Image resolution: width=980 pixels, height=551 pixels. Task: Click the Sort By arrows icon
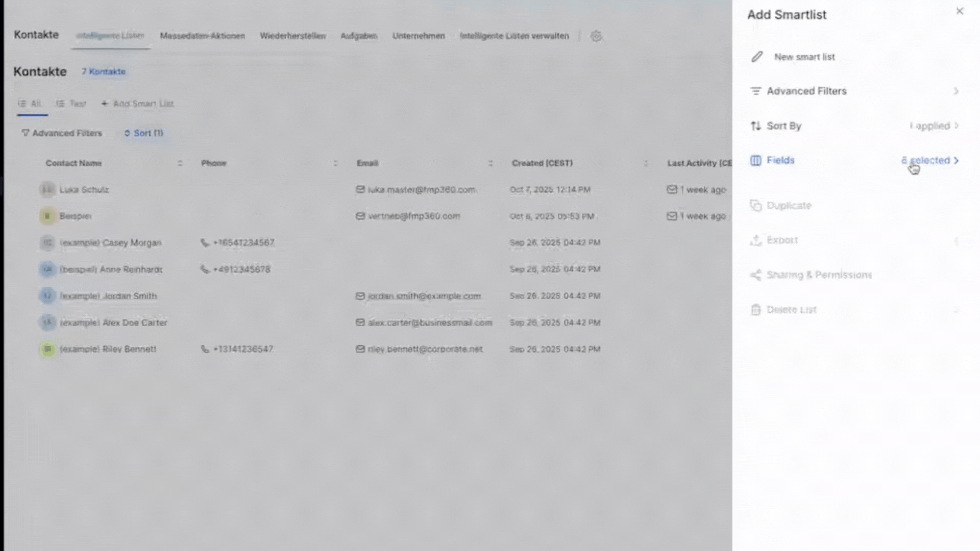click(x=755, y=126)
